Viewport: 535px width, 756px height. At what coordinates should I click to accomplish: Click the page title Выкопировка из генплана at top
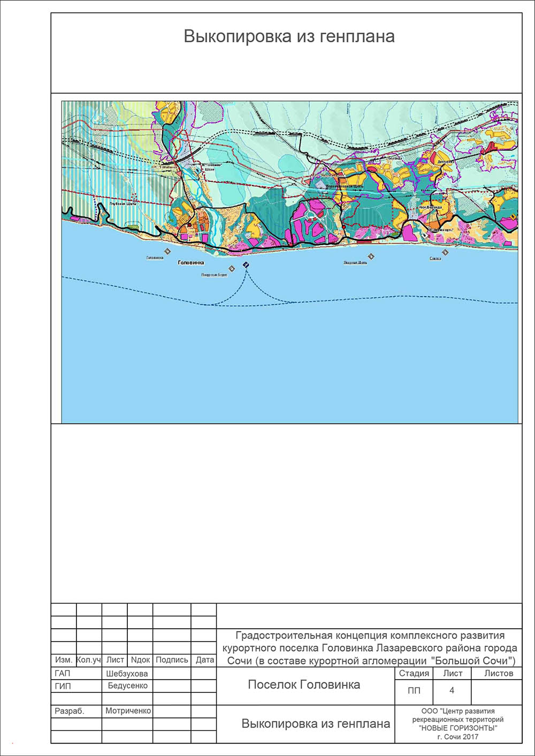tap(289, 36)
